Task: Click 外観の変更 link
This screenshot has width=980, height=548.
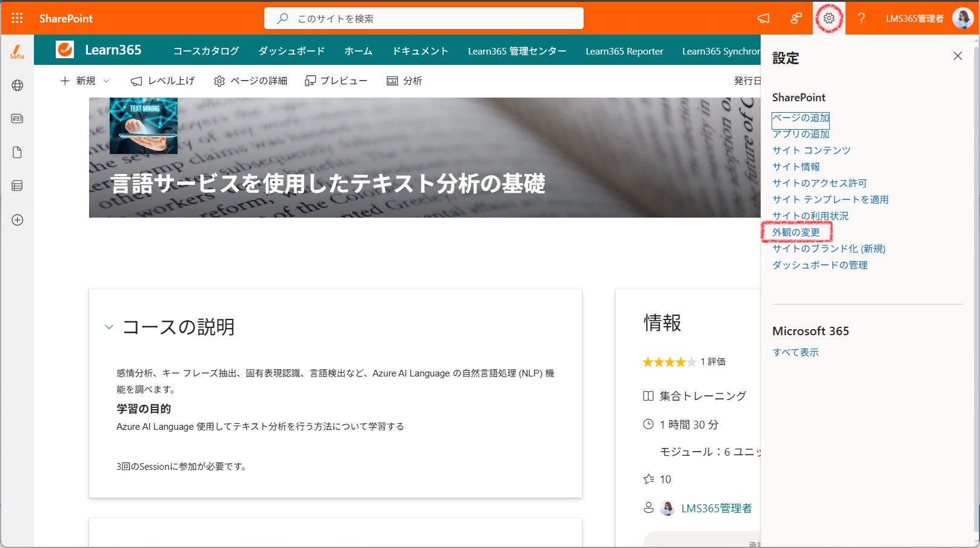Action: 796,232
